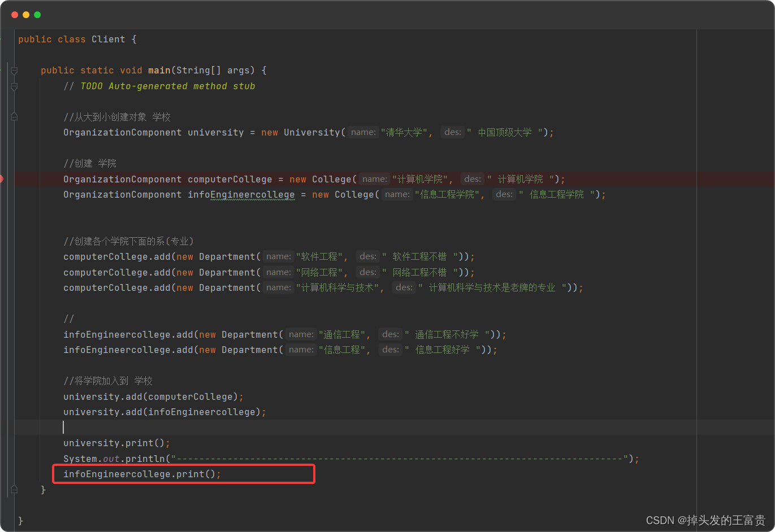Image resolution: width=775 pixels, height=532 pixels.
Task: Click the main method name
Action: tap(159, 71)
